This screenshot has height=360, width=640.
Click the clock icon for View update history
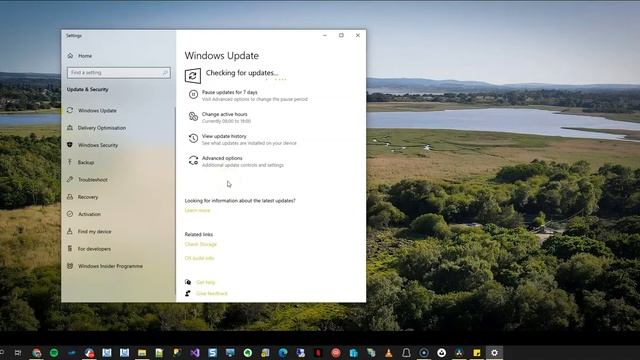click(193, 139)
